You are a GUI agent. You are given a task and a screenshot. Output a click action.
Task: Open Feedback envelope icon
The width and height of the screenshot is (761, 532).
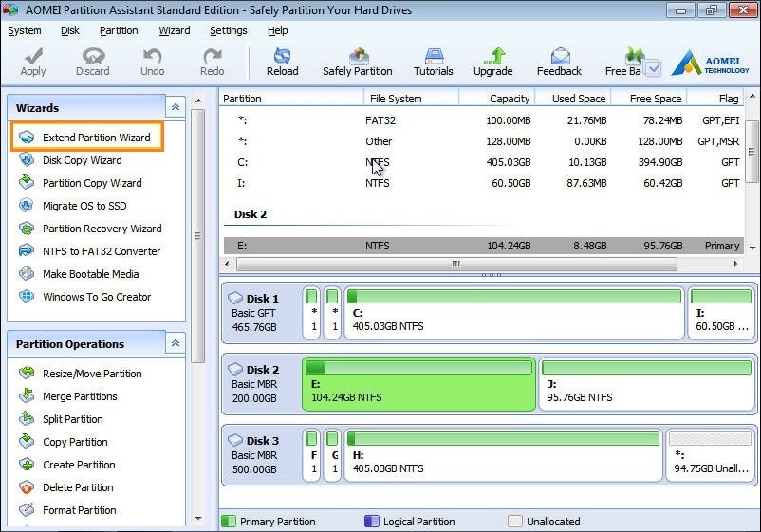(x=560, y=56)
